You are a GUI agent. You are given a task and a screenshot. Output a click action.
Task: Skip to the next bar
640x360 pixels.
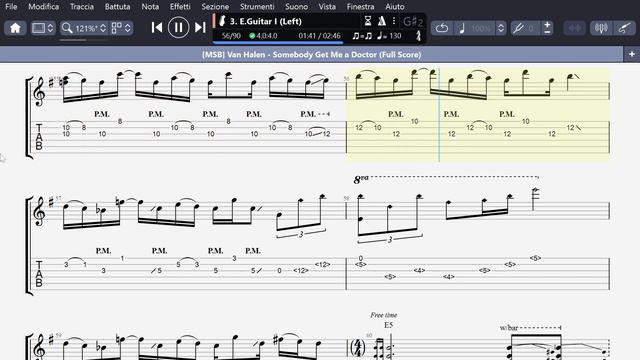pos(200,27)
